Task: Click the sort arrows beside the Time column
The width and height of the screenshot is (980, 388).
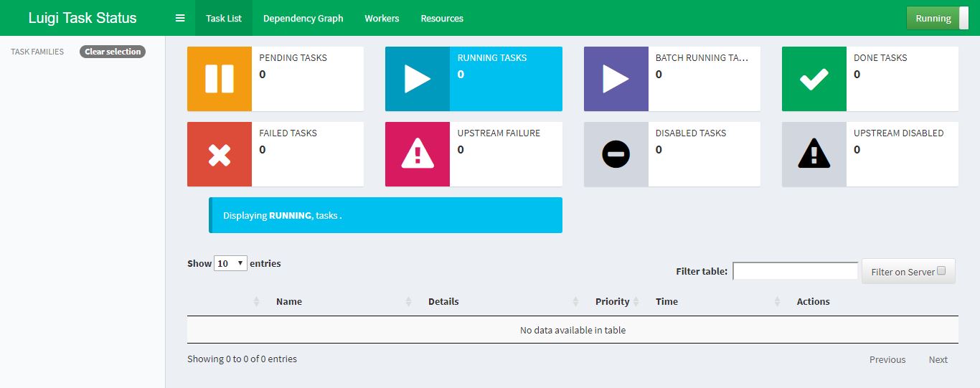Action: coord(777,302)
